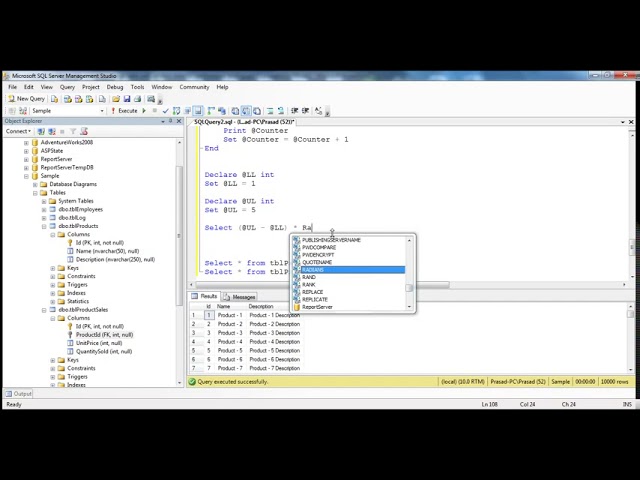Open a Database Engine Query
Image resolution: width=640 pixels, height=480 pixels.
[x=54, y=99]
